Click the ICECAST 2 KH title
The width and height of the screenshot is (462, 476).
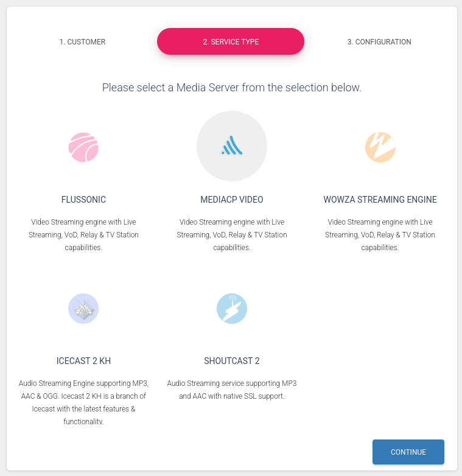[x=83, y=360]
